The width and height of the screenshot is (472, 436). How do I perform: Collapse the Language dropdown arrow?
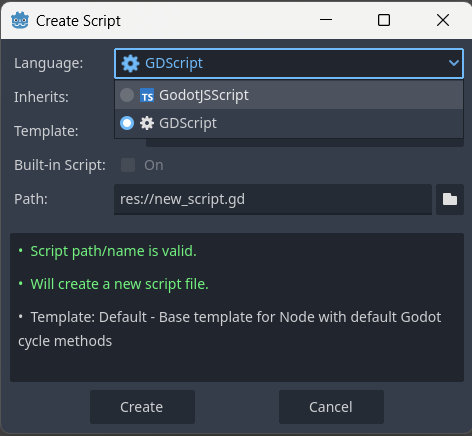point(454,63)
